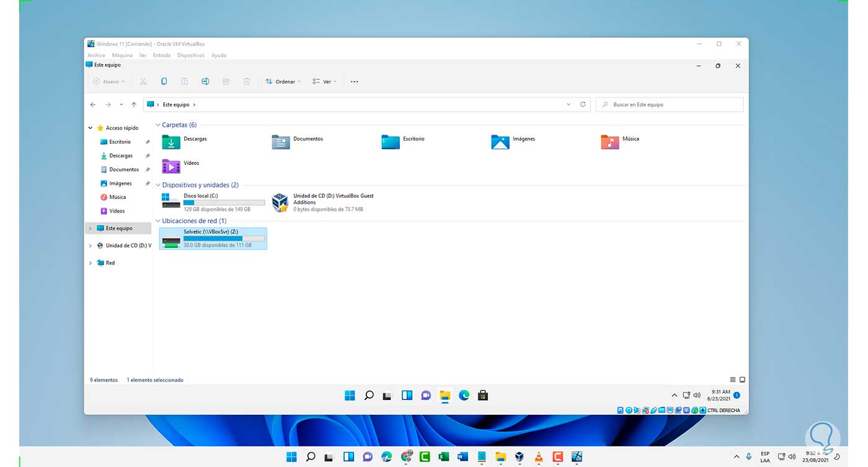
Task: Open Widgets on the guest taskbar
Action: pyautogui.click(x=407, y=395)
